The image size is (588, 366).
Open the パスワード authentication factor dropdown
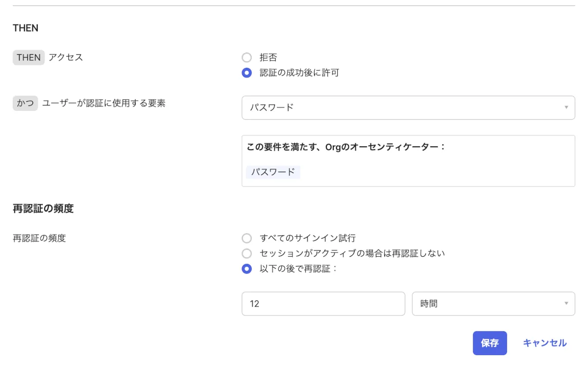(402, 107)
